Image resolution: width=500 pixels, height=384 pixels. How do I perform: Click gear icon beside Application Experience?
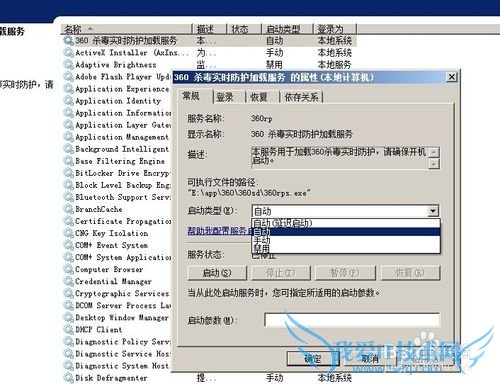[69, 89]
